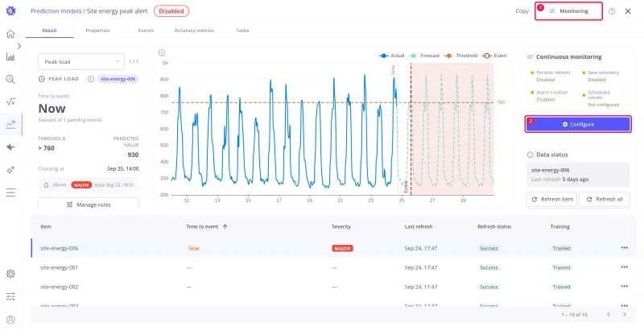Click the Copy link
The height and width of the screenshot is (331, 644).
pyautogui.click(x=522, y=11)
